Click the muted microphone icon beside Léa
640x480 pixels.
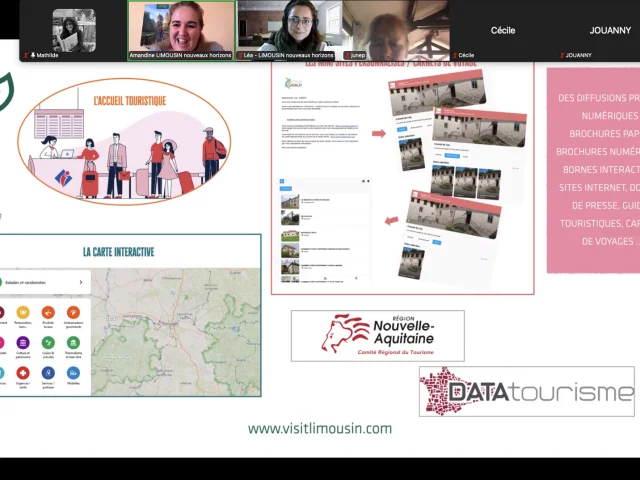tap(241, 56)
